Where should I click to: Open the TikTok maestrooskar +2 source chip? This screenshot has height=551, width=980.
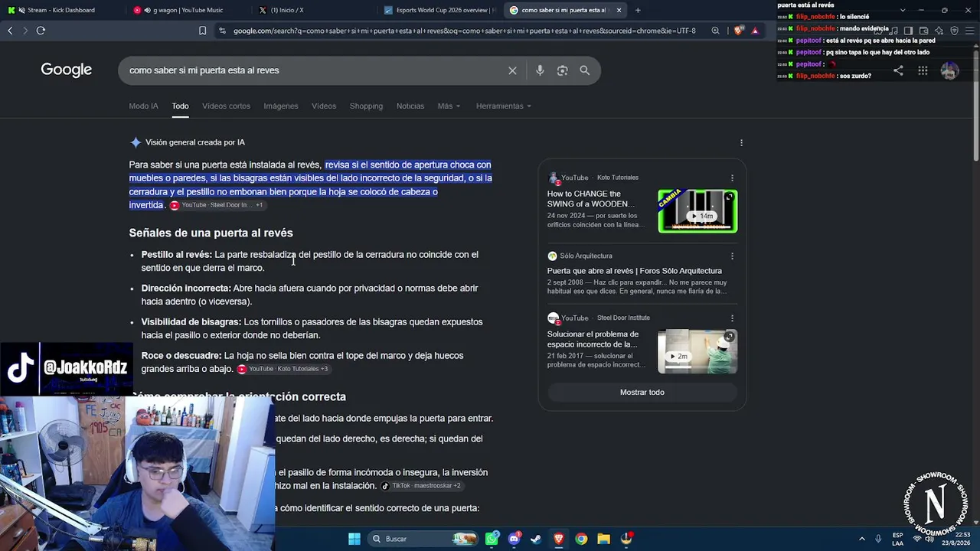(421, 486)
